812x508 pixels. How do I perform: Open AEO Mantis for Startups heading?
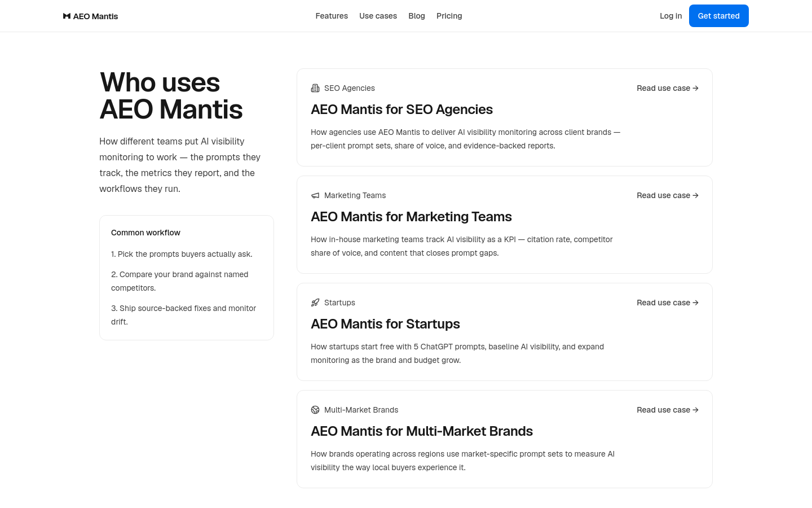[x=385, y=324]
